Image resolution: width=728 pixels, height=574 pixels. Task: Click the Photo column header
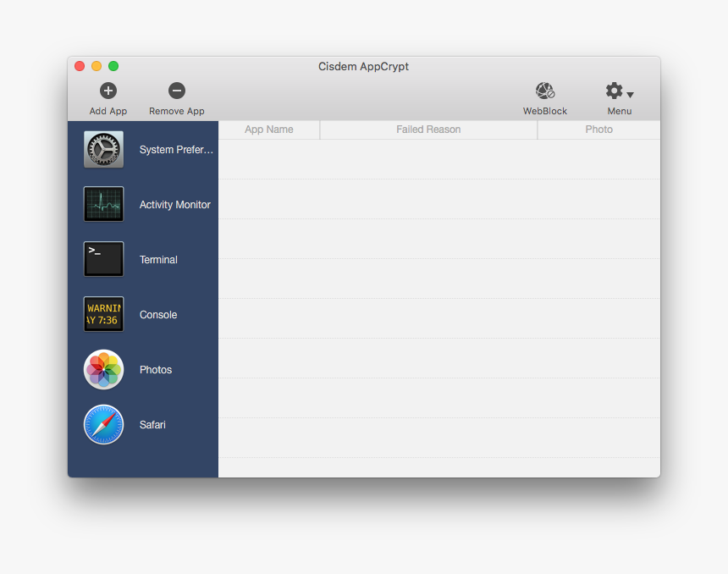[x=599, y=130]
